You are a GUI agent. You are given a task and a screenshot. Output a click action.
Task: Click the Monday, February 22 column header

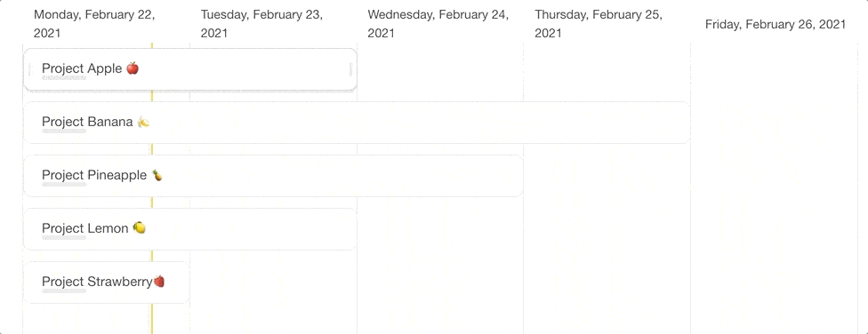coord(94,24)
